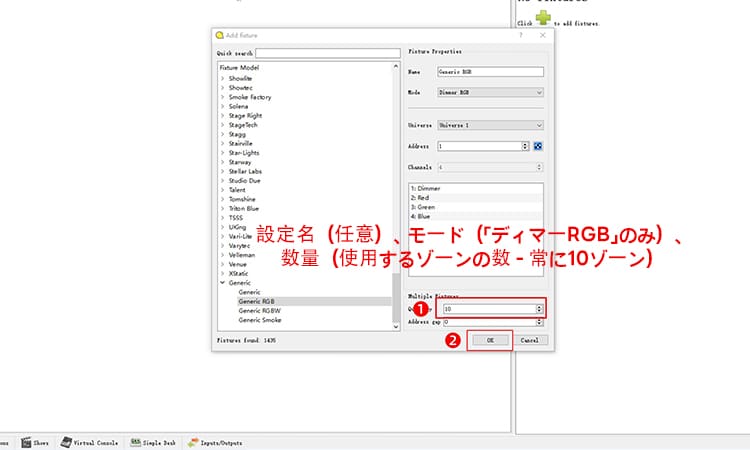The height and width of the screenshot is (450, 750).
Task: Select Star-Lights in the fixture list
Action: click(244, 153)
